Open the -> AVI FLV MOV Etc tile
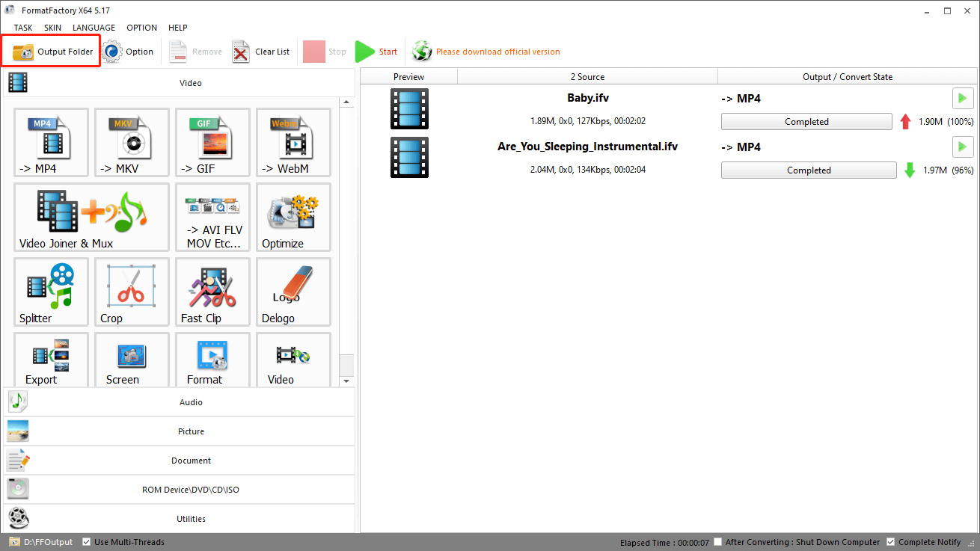 (x=212, y=218)
